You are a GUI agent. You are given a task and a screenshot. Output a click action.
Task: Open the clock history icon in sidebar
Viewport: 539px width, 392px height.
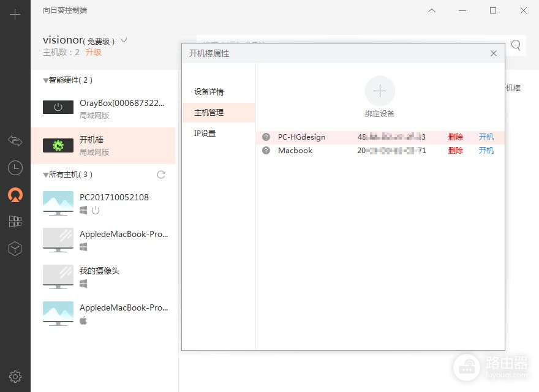point(15,168)
